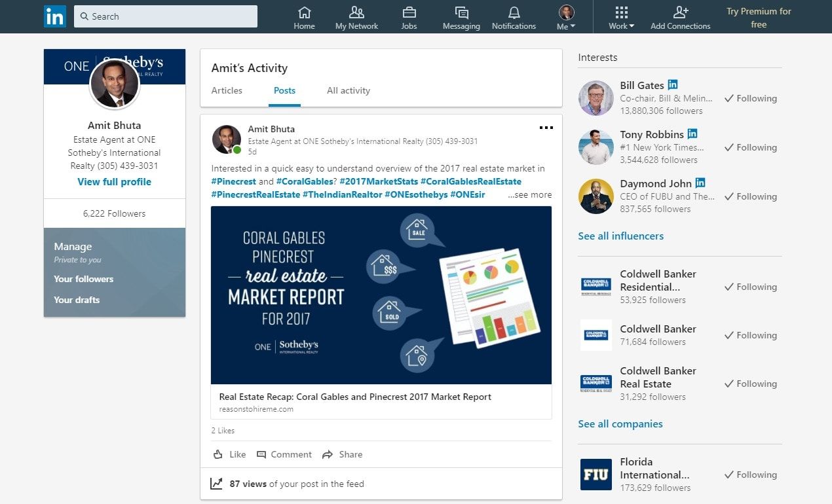The image size is (832, 504).
Task: Click the FIU school logo
Action: click(596, 475)
